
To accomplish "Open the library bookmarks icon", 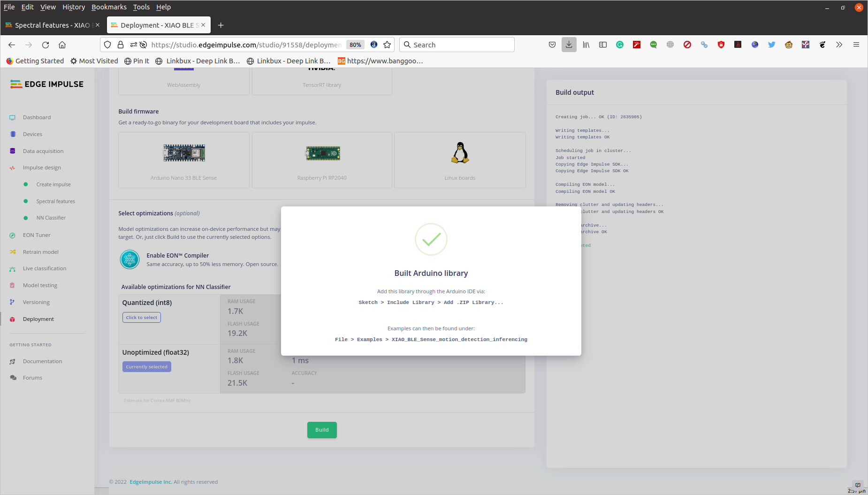I will coord(586,45).
